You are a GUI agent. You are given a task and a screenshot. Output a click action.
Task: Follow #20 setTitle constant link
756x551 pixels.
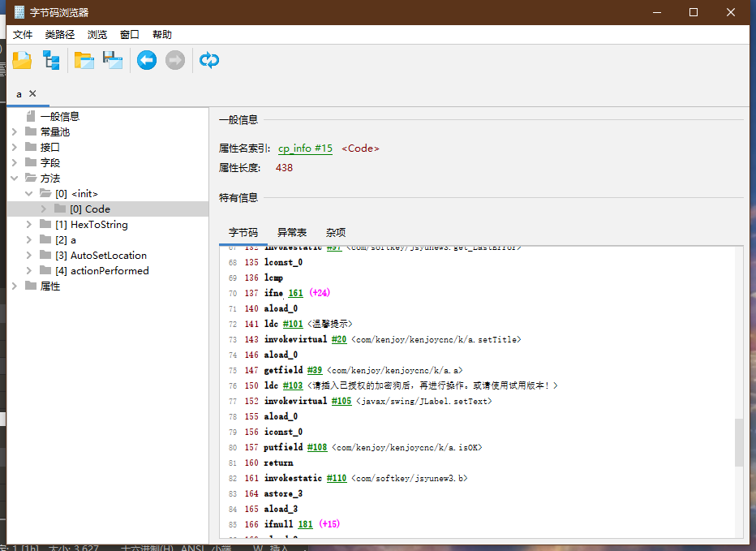(339, 339)
